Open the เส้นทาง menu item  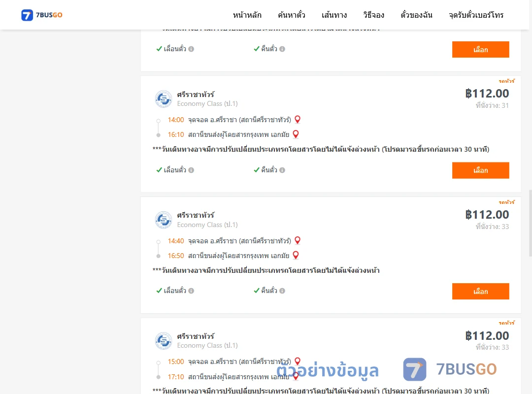coord(334,15)
